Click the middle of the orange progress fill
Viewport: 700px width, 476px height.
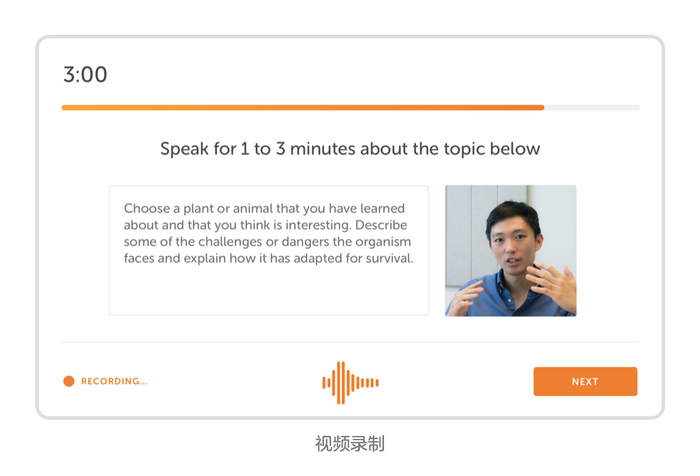pos(302,107)
